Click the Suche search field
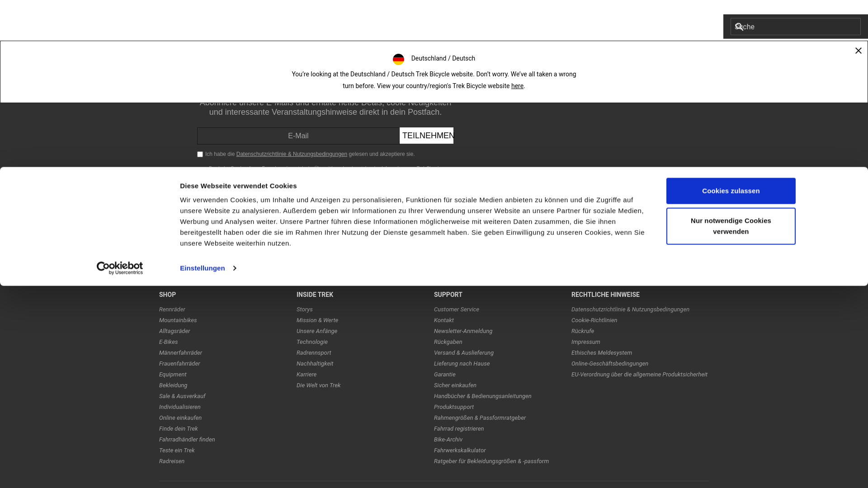The width and height of the screenshot is (868, 488). tap(795, 27)
